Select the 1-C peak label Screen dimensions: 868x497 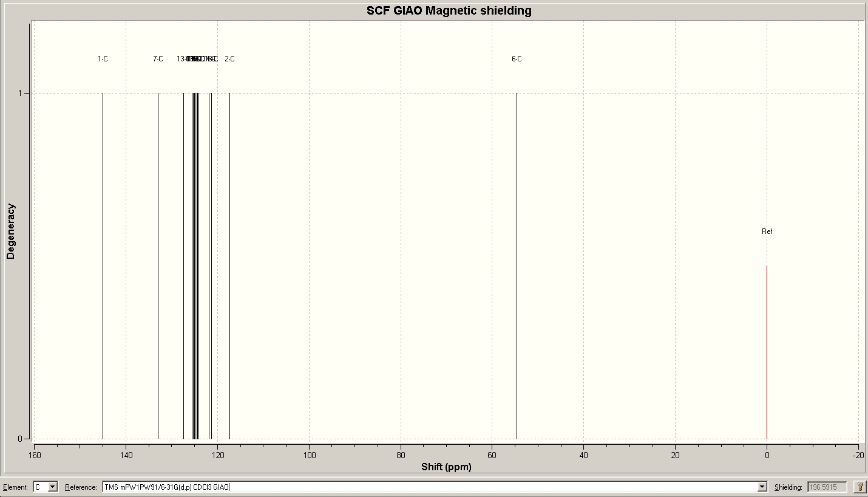tap(103, 59)
